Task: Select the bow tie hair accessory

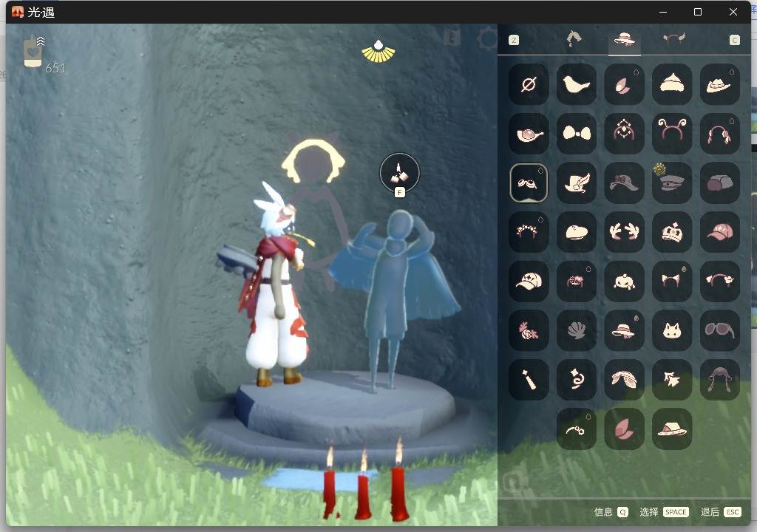Action: click(577, 134)
